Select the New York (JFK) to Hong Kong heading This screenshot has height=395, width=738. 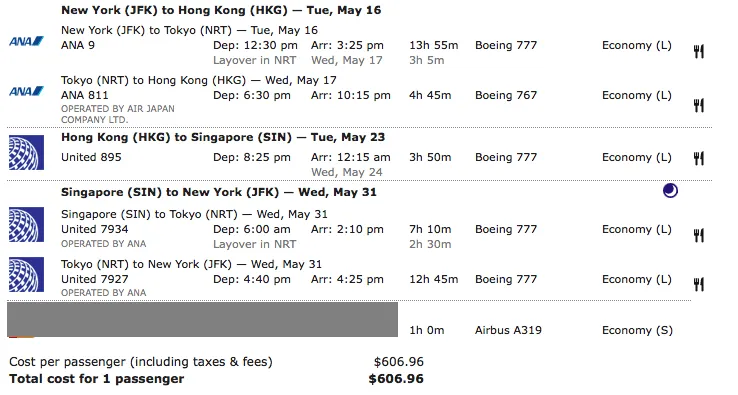tap(221, 10)
